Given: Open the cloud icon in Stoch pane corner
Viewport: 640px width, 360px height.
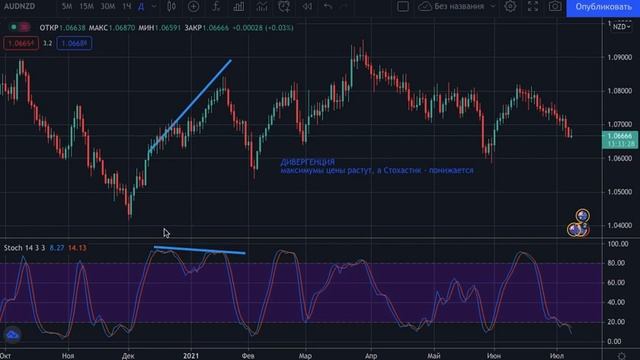Looking at the screenshot, I should tap(12, 335).
